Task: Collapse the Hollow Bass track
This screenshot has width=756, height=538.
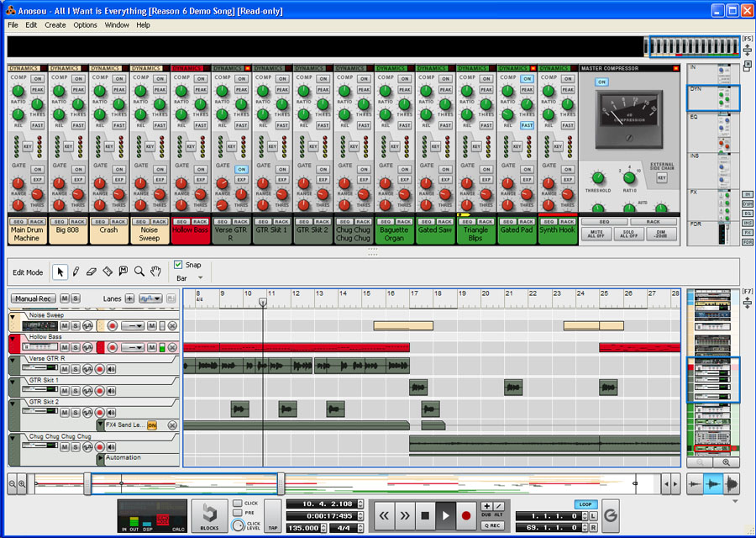Action: point(13,339)
